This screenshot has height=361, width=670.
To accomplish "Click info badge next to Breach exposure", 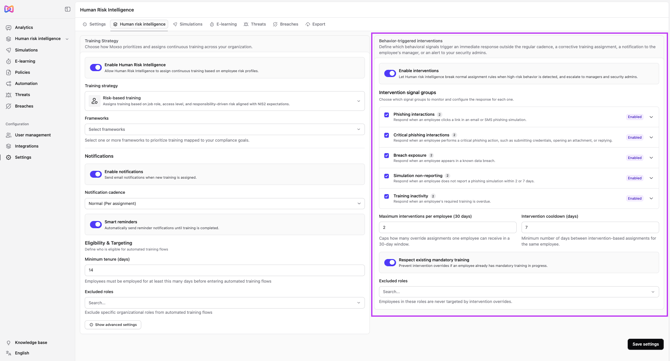I will coord(431,156).
